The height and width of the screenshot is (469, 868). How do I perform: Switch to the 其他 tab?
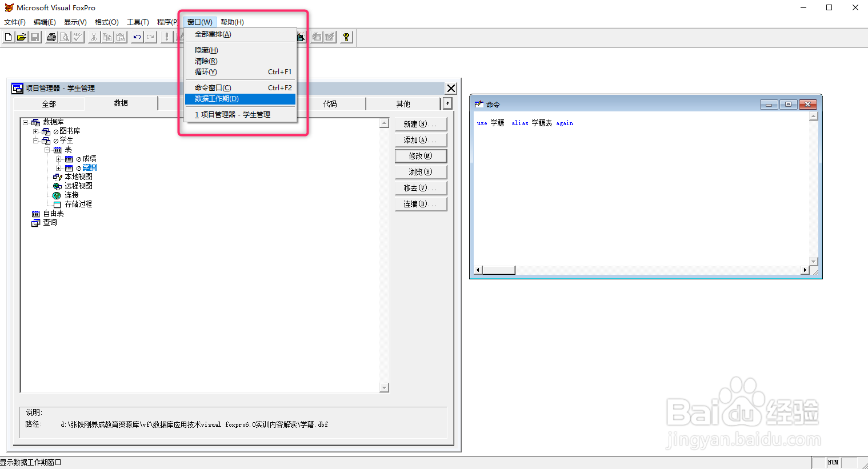[x=403, y=104]
